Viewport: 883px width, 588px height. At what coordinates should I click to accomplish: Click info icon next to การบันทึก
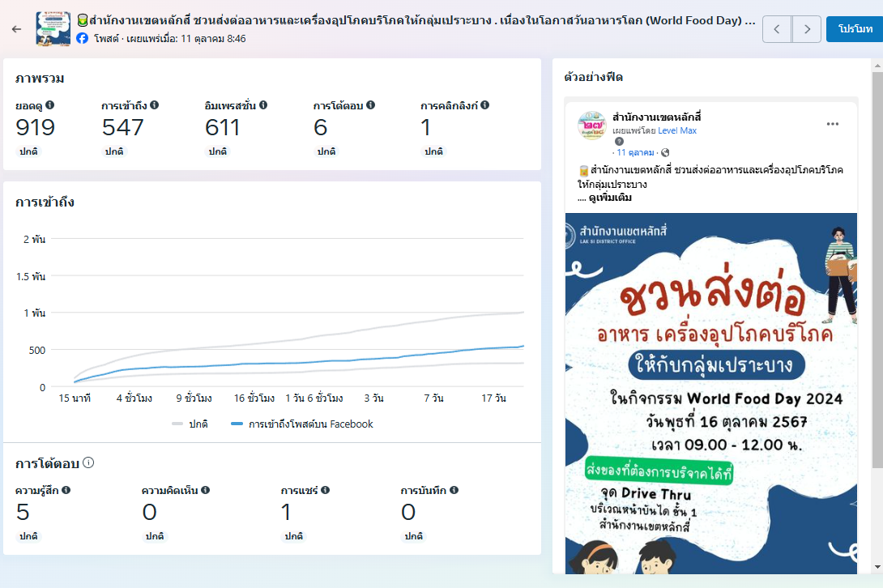(x=454, y=490)
